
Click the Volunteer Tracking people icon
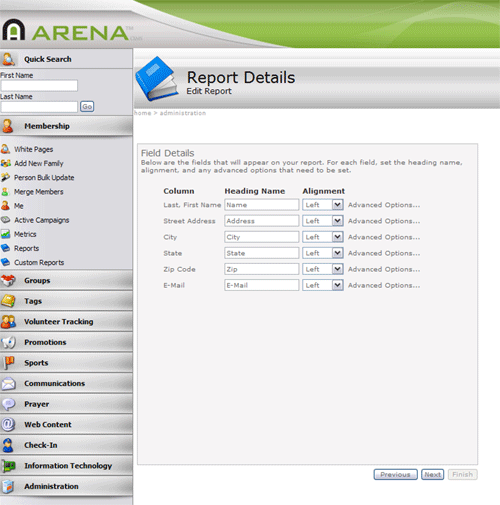point(8,322)
